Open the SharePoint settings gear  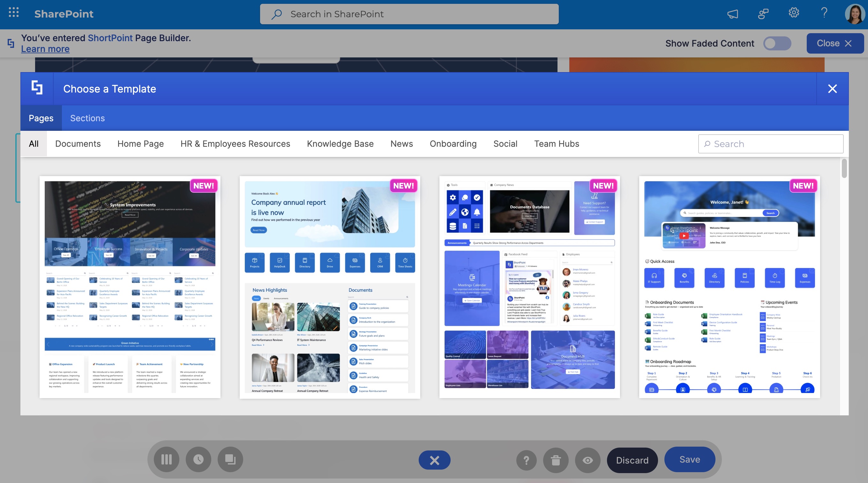[794, 13]
